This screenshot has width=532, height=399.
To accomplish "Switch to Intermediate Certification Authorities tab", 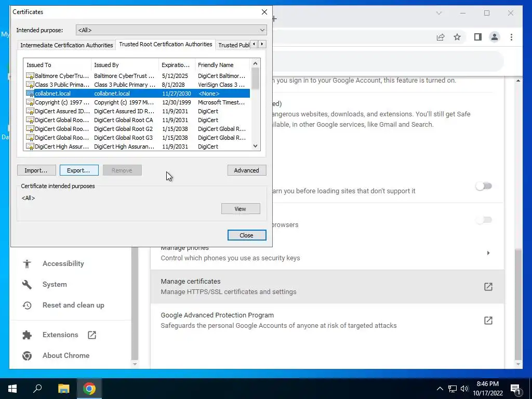I will (x=66, y=45).
